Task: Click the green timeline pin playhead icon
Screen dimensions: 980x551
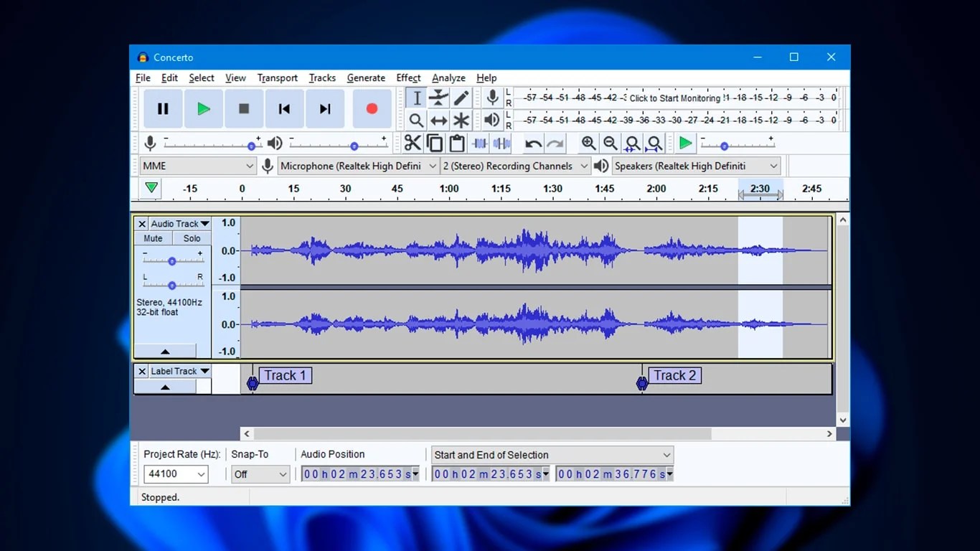Action: pyautogui.click(x=151, y=188)
